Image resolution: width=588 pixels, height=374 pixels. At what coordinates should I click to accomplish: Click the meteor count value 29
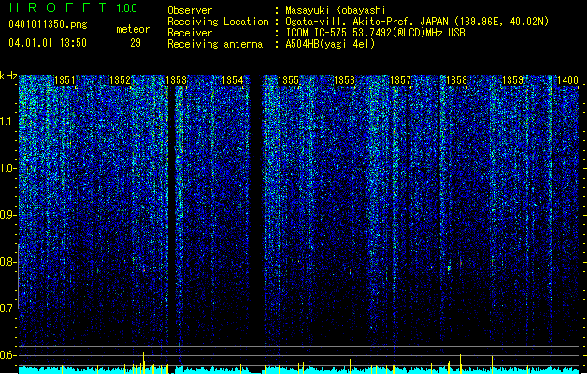136,43
